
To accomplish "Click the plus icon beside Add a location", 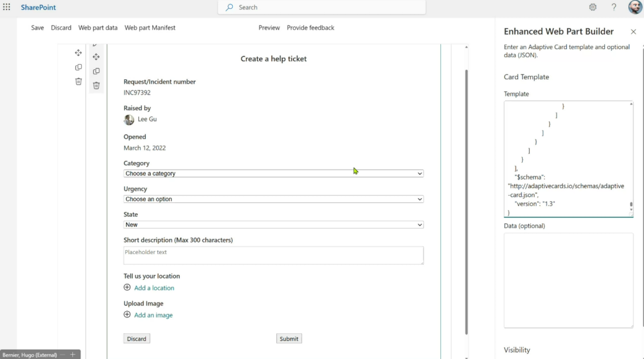I will coord(127,287).
